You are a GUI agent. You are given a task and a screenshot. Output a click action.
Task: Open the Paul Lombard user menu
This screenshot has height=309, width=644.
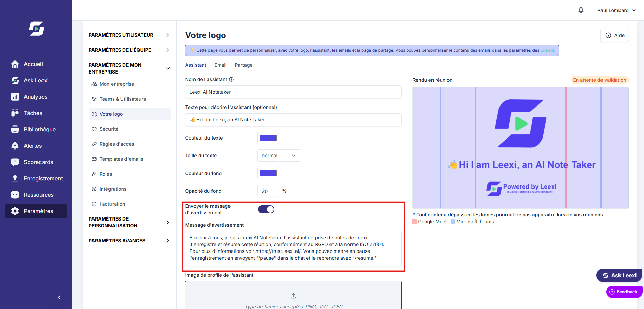click(616, 10)
